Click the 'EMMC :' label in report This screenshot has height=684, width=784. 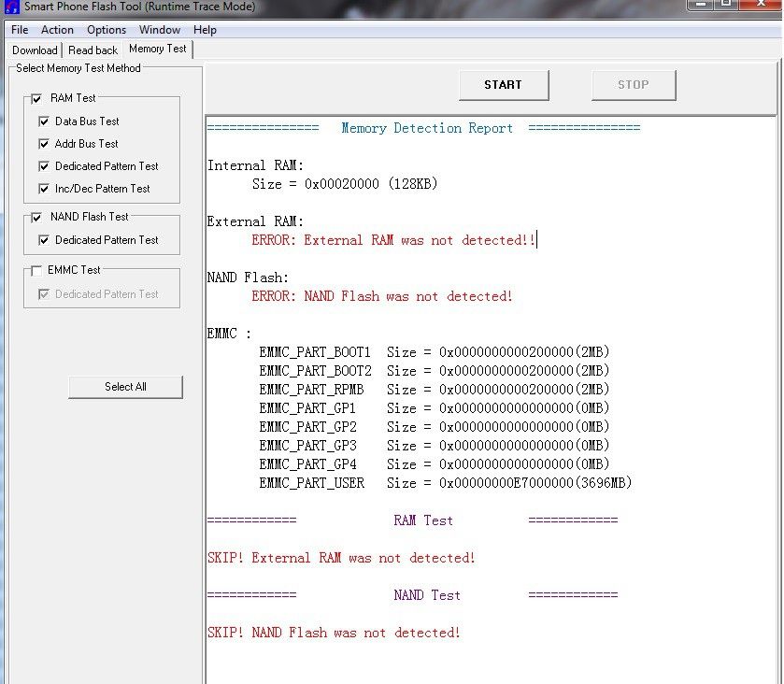[x=229, y=334]
